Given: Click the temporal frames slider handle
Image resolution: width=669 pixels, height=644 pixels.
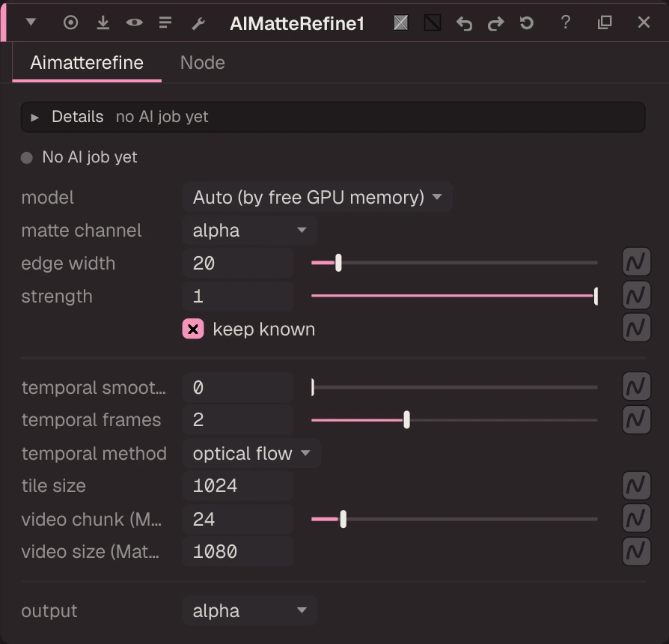Looking at the screenshot, I should [x=406, y=420].
